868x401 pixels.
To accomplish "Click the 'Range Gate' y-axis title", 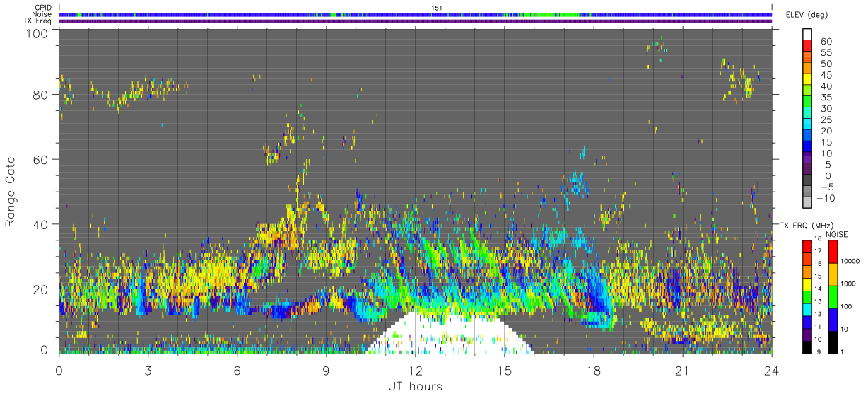I will point(11,192).
